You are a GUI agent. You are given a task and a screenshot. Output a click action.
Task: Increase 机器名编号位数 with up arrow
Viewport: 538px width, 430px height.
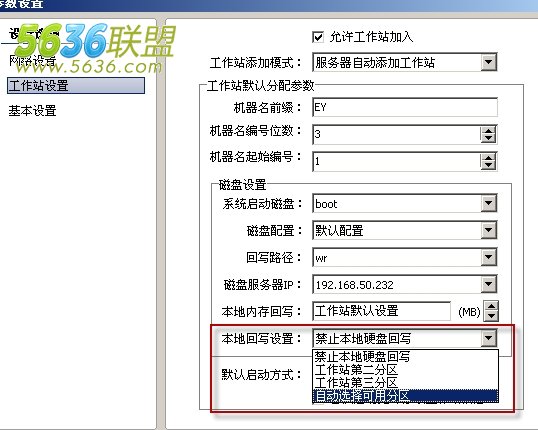tap(488, 131)
